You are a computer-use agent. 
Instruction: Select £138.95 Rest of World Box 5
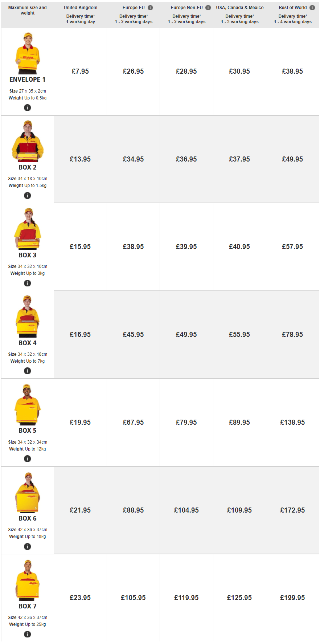(x=292, y=423)
